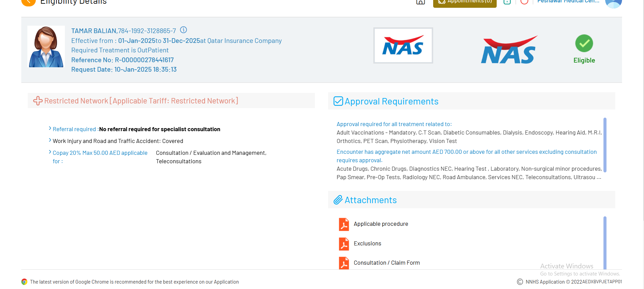Open the user profile avatar in header
Viewport: 644px width, 289px height.
[613, 3]
